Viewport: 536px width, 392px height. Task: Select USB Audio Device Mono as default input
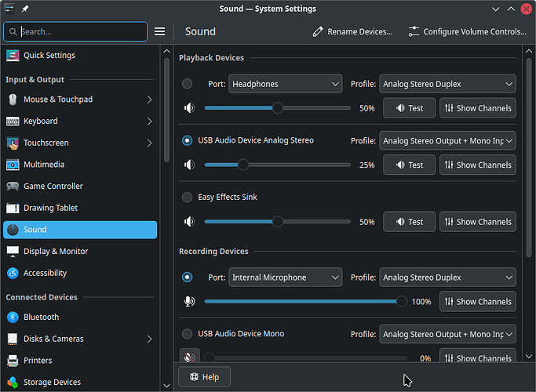click(187, 334)
